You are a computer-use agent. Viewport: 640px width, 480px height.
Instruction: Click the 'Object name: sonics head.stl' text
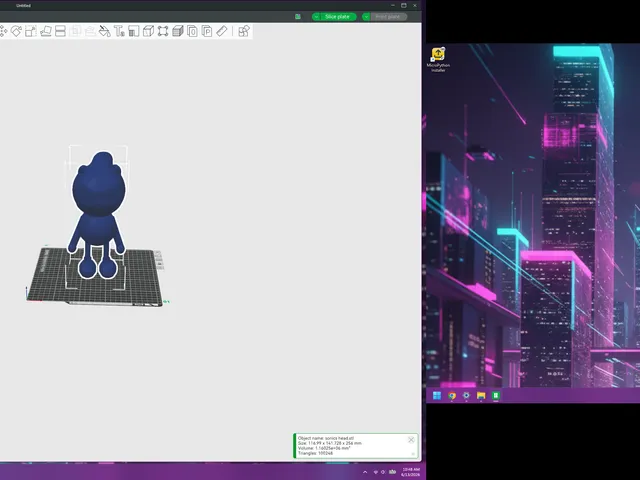326,438
